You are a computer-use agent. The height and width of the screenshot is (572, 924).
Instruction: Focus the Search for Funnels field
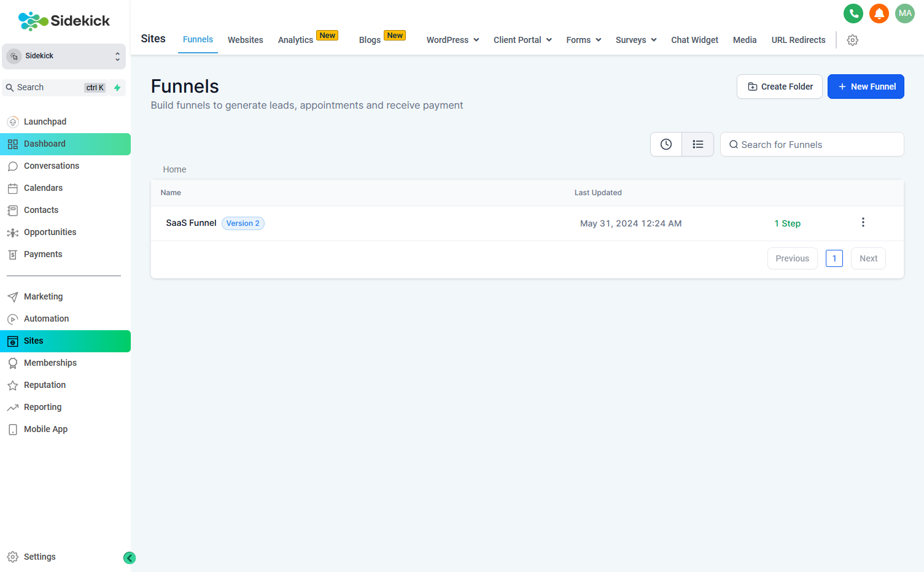tap(812, 144)
